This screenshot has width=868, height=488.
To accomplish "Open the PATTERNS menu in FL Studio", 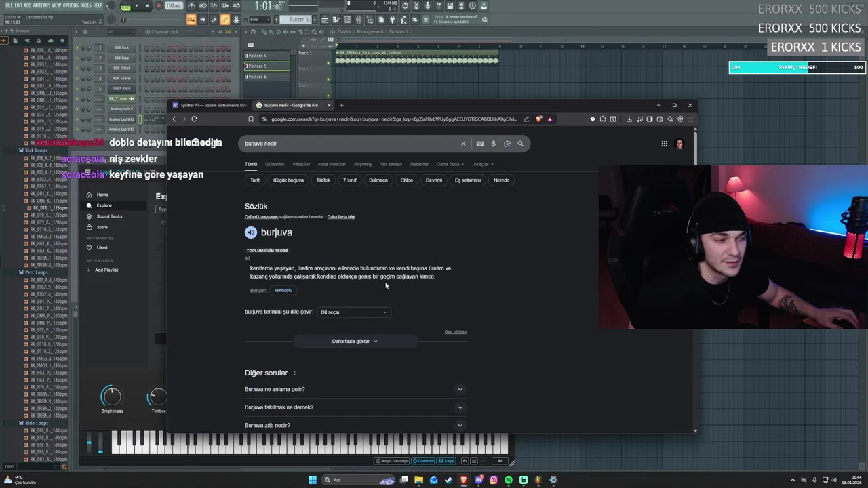I will tap(42, 5).
